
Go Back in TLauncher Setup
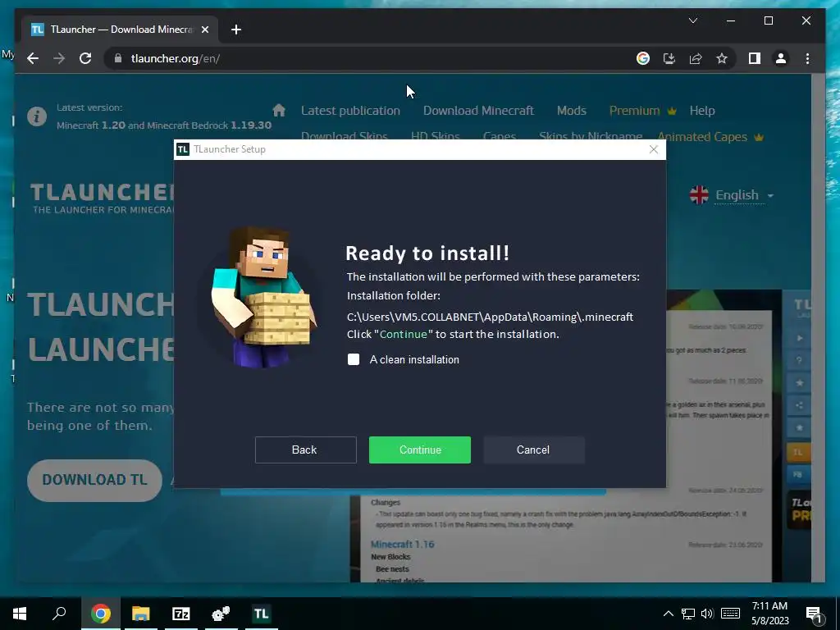coord(305,450)
